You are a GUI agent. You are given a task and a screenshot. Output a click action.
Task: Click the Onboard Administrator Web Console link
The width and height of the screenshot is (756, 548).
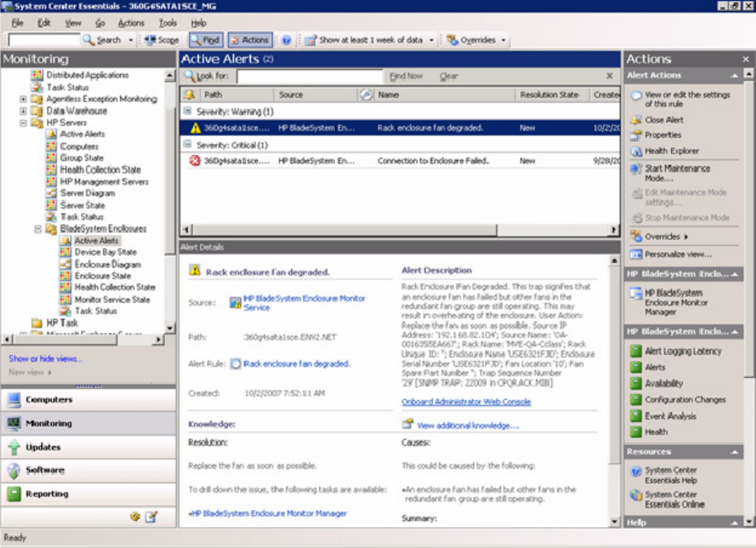(466, 402)
